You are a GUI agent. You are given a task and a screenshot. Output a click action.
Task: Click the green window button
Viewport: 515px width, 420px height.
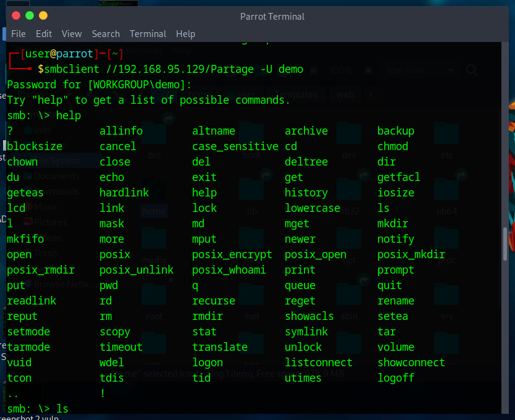pyautogui.click(x=30, y=15)
